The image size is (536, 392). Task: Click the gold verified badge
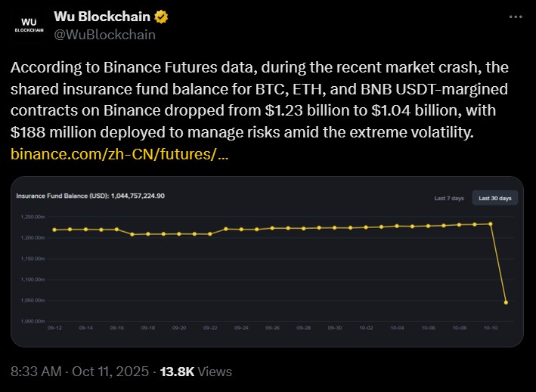[x=163, y=17]
